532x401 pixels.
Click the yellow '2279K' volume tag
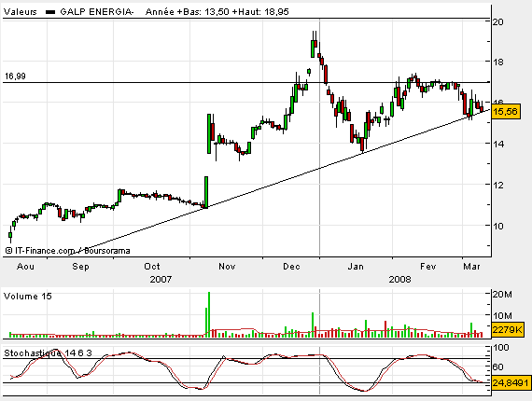[x=507, y=330]
